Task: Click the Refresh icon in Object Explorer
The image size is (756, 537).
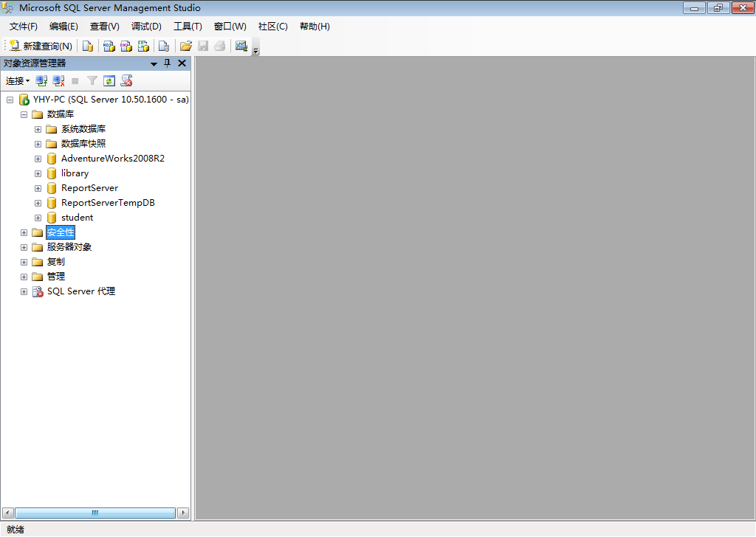Action: point(109,81)
